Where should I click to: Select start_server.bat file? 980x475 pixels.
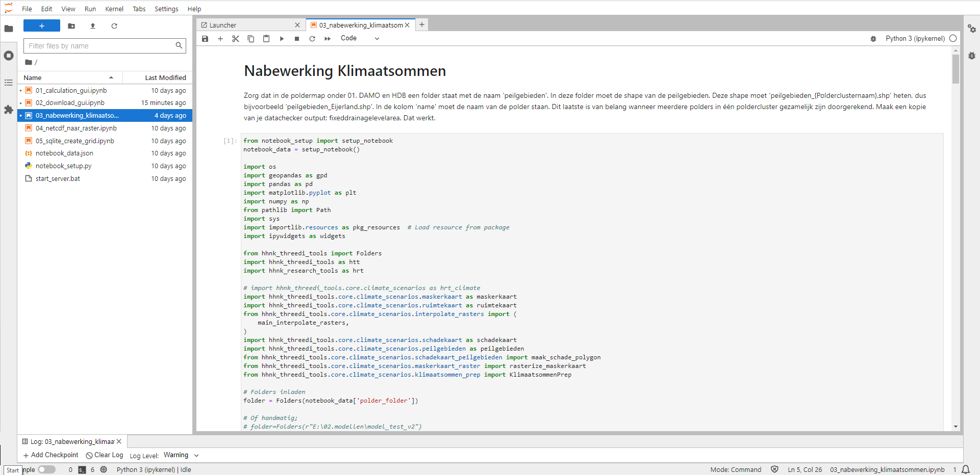pos(105,179)
